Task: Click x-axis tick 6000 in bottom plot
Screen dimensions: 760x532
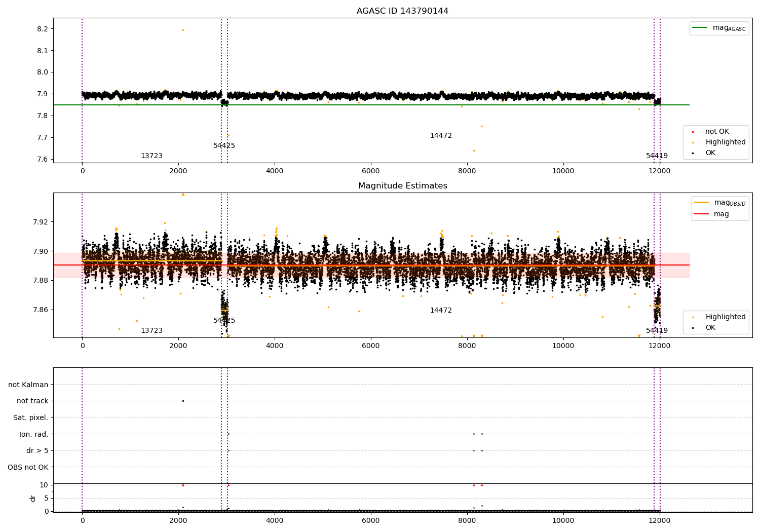Action: [371, 520]
